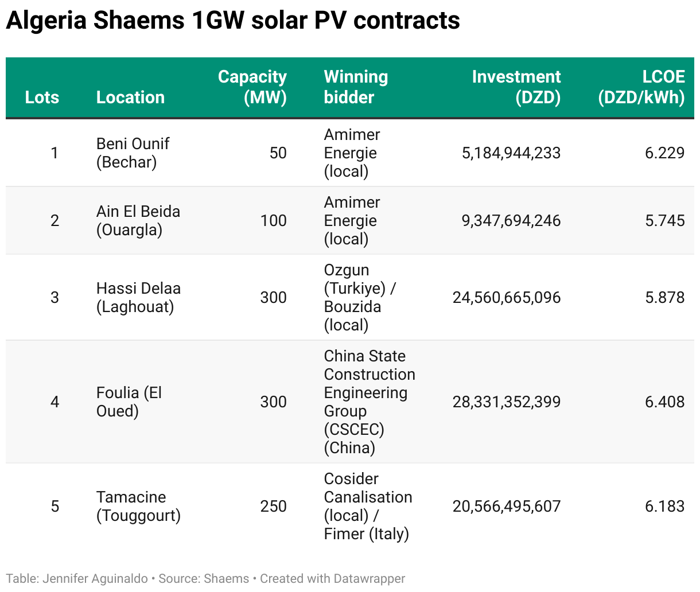Viewport: 700px width, 592px height.
Task: Select the 6.408 LCOE value
Action: [664, 402]
